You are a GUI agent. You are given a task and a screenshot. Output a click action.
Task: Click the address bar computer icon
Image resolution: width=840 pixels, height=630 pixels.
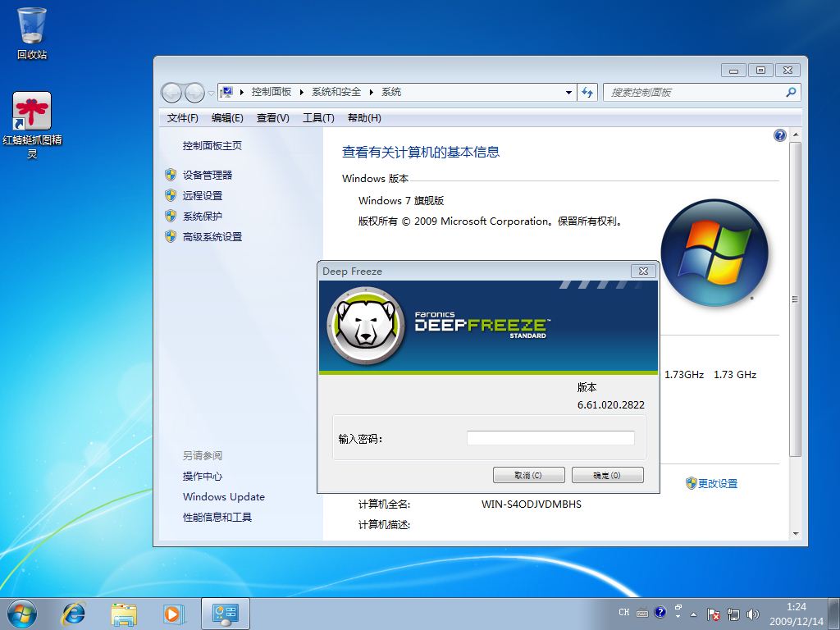(x=227, y=92)
